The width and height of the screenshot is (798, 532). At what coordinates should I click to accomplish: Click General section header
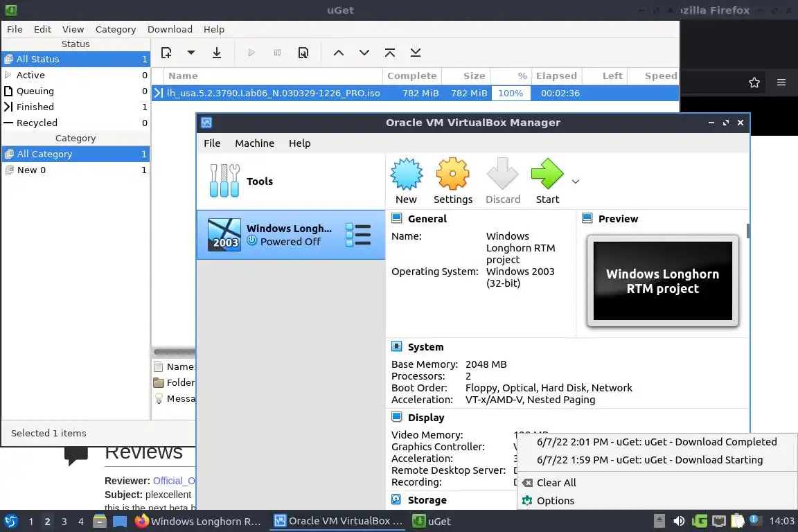click(x=427, y=219)
